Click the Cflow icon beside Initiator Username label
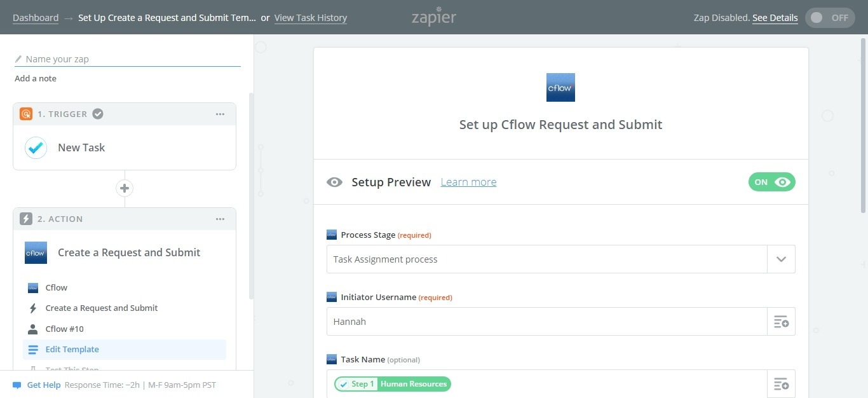Image resolution: width=868 pixels, height=398 pixels. tap(332, 297)
